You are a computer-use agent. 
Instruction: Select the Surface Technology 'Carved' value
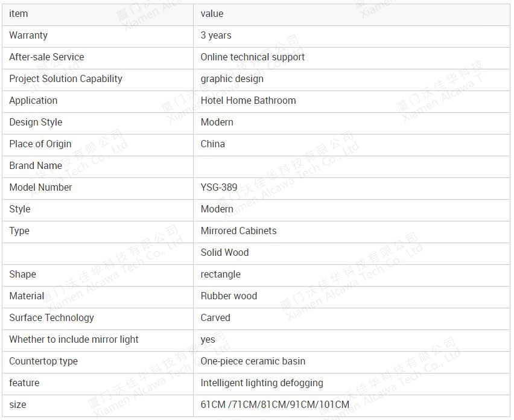[215, 317]
